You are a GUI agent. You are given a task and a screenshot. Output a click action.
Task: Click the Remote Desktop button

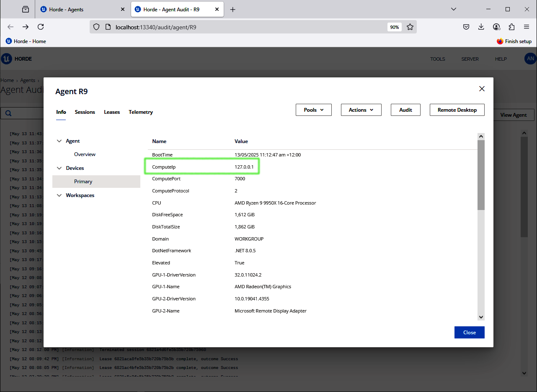coord(457,110)
